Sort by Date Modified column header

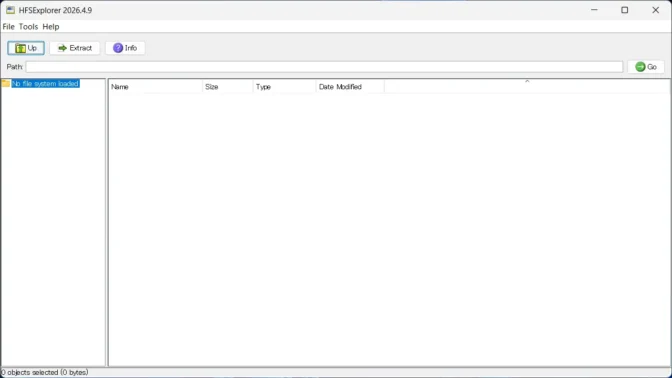coord(350,87)
